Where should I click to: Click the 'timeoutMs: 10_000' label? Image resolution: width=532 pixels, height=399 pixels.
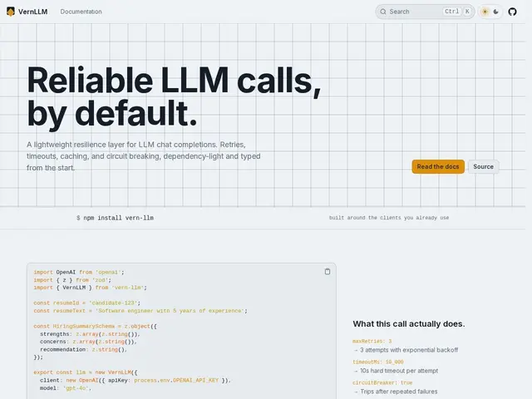coord(378,362)
